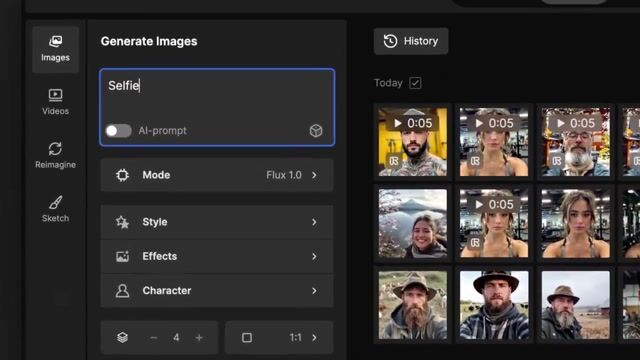Open the gray-bearded man in brown hat image
This screenshot has height=360, width=640.
[576, 305]
